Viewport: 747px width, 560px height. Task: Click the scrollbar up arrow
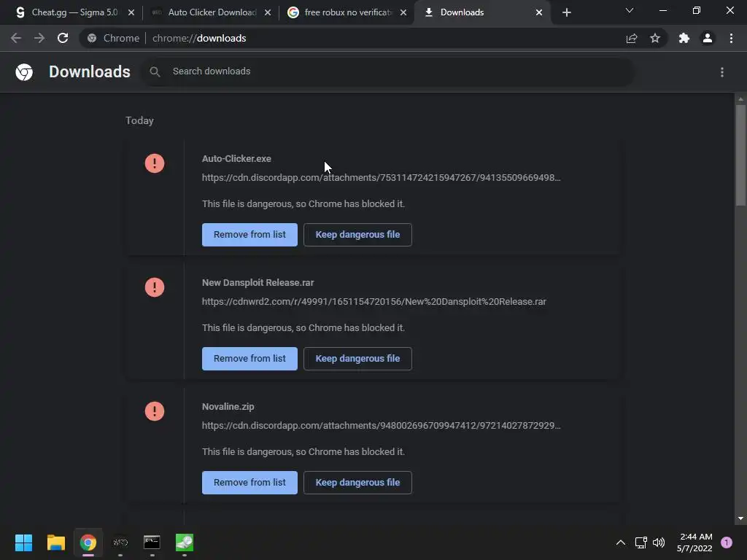tap(740, 99)
